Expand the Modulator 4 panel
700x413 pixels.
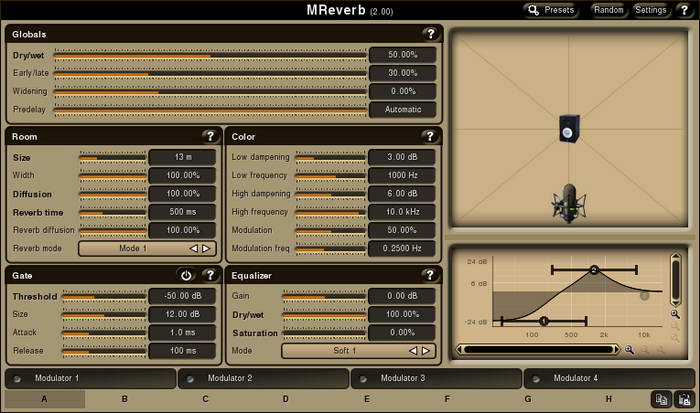(609, 379)
